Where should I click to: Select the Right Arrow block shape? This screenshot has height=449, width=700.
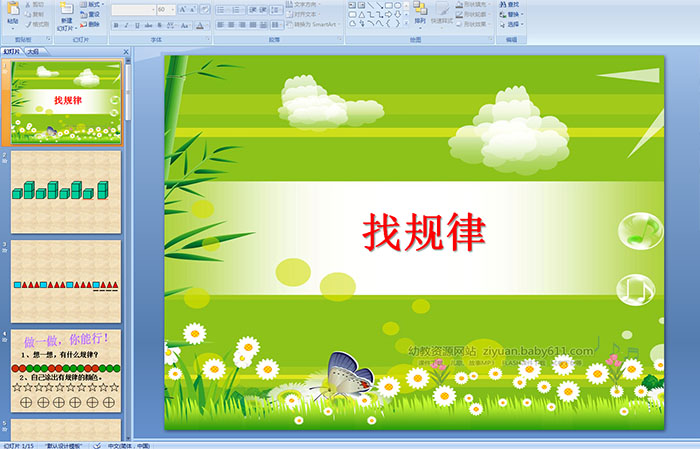click(x=388, y=14)
